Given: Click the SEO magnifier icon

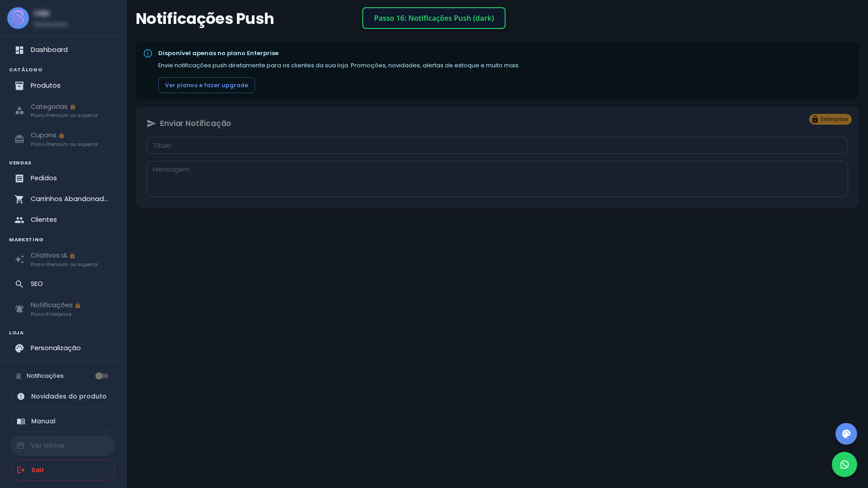Looking at the screenshot, I should (19, 284).
